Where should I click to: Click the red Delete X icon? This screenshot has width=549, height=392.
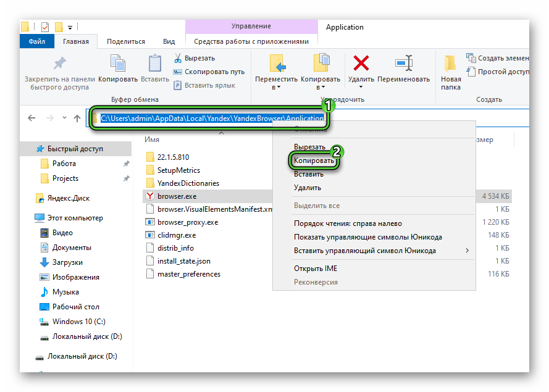tap(361, 64)
